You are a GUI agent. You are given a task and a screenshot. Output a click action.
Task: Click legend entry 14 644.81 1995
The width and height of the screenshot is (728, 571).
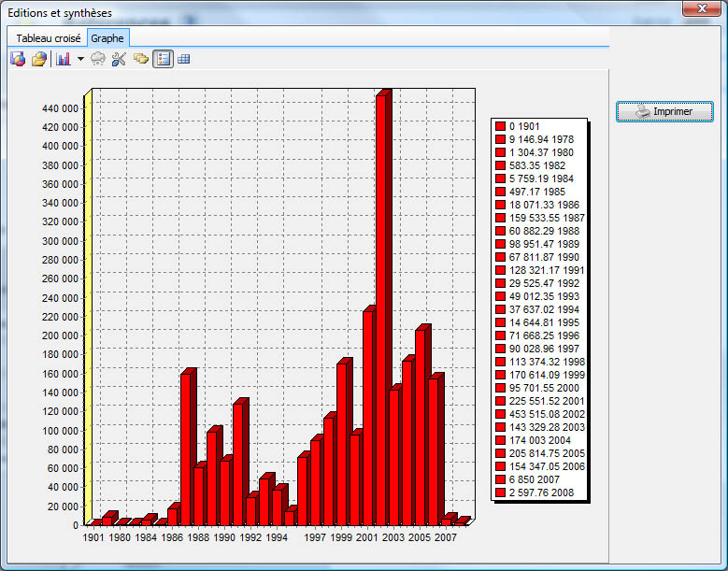[537, 322]
